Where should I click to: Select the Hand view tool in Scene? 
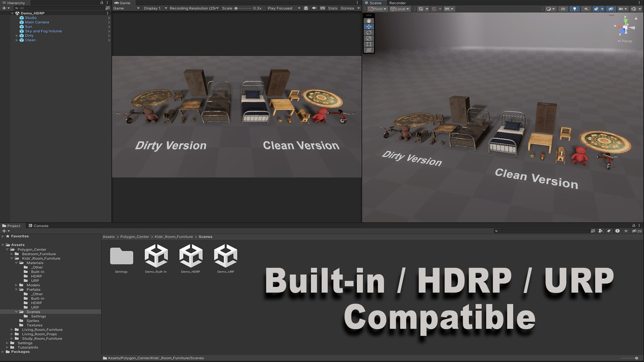pyautogui.click(x=369, y=20)
